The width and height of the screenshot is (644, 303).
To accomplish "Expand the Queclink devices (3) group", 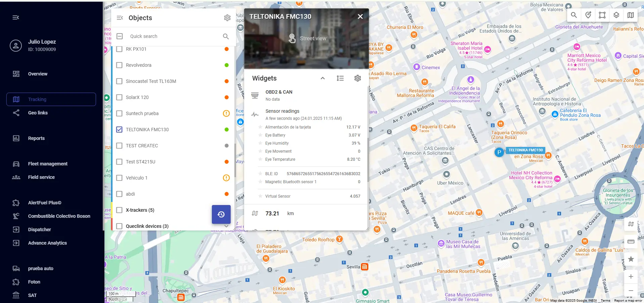I will pos(226,226).
